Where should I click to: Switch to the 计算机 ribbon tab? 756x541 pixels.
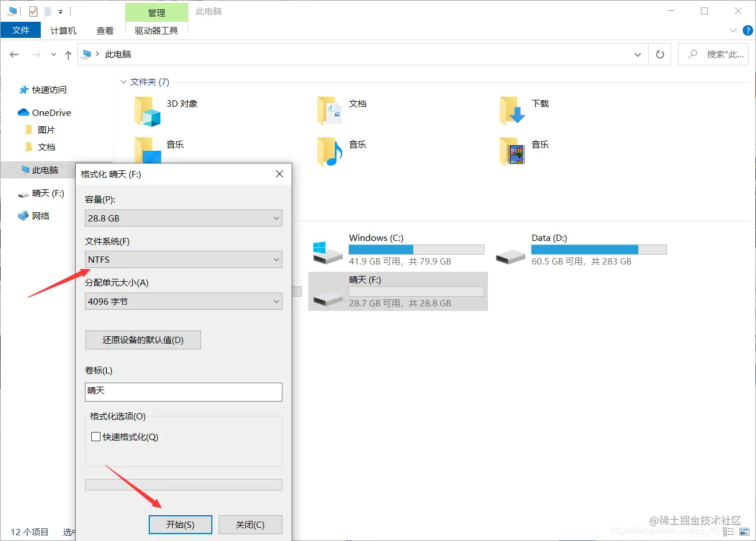63,30
